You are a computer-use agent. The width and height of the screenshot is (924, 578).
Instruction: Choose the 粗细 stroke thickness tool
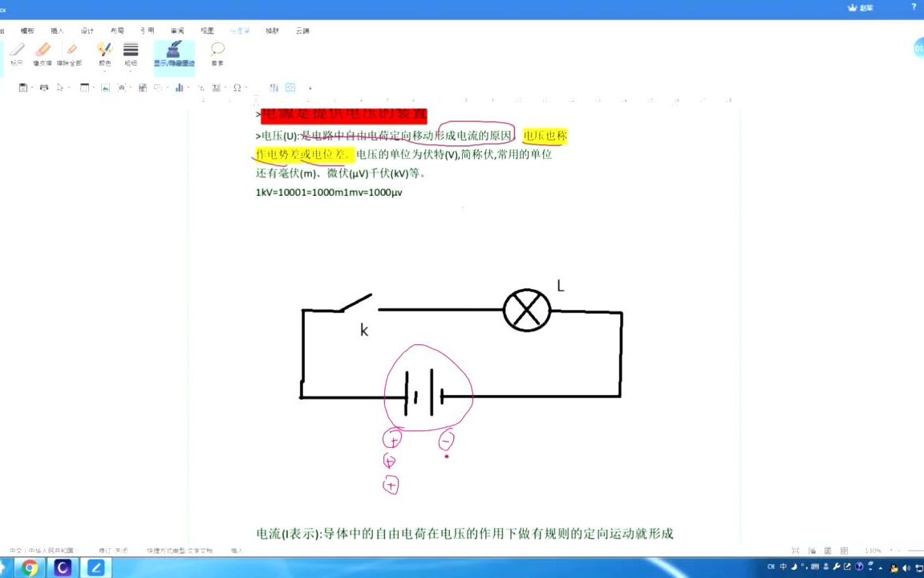point(131,54)
